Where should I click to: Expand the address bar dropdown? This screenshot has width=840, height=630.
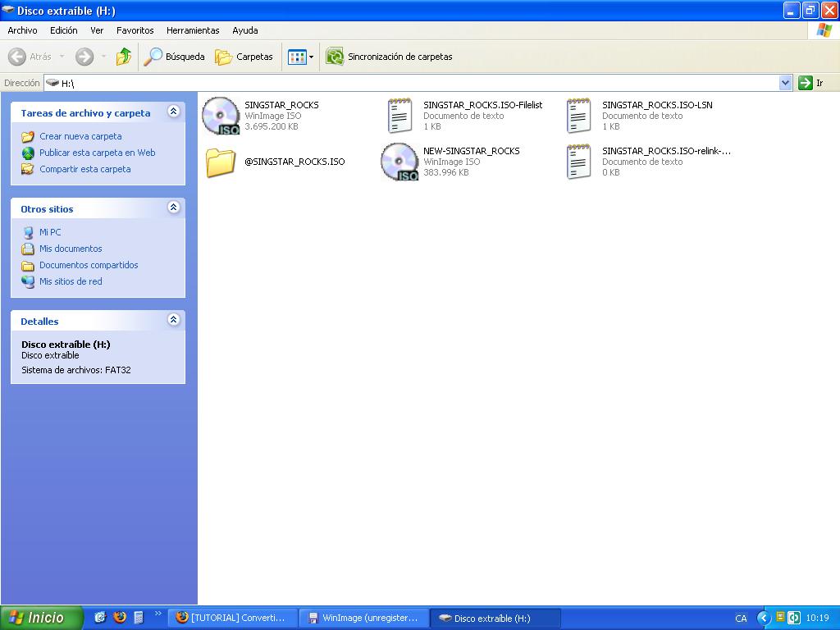click(785, 83)
